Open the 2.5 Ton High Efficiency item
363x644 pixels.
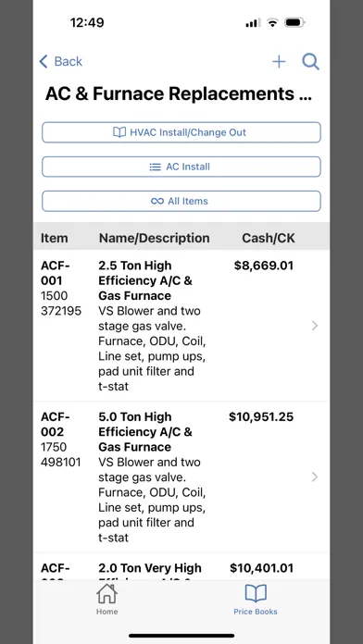[181, 326]
